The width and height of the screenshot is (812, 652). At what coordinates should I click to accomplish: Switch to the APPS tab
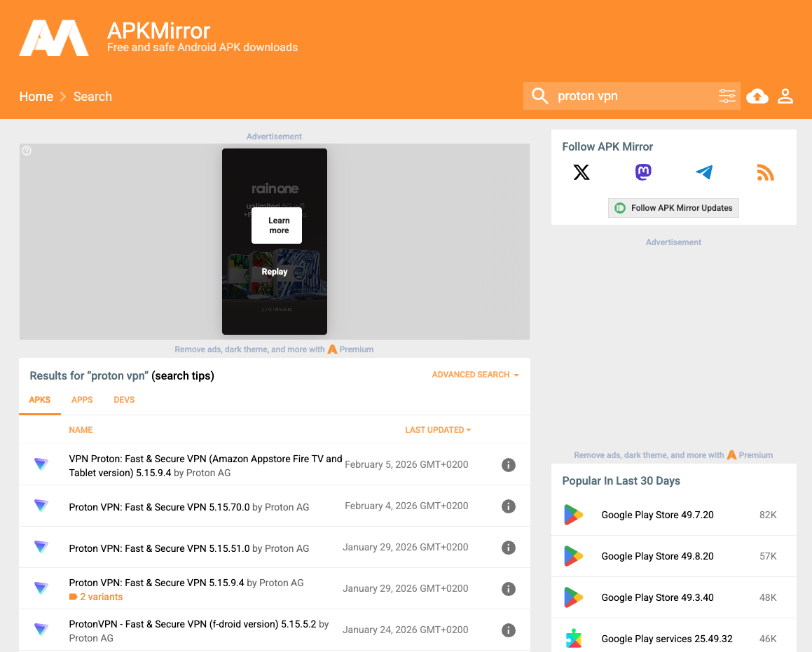(82, 400)
